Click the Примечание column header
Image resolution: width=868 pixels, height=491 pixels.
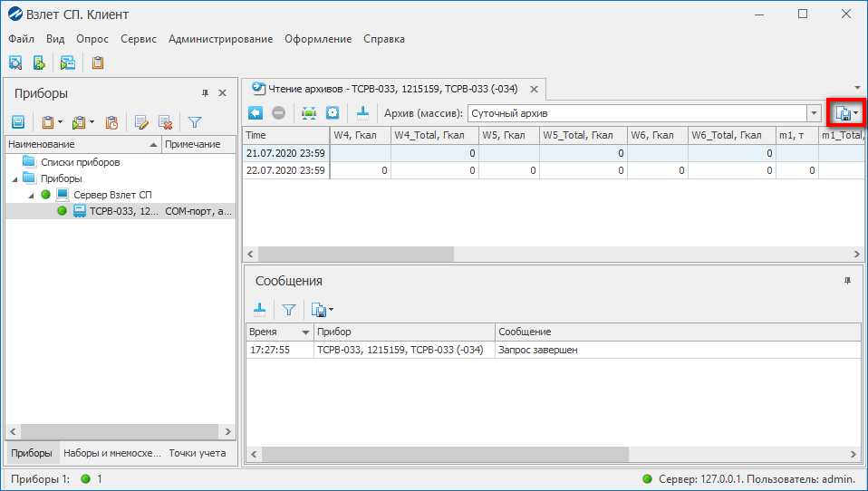click(x=198, y=144)
